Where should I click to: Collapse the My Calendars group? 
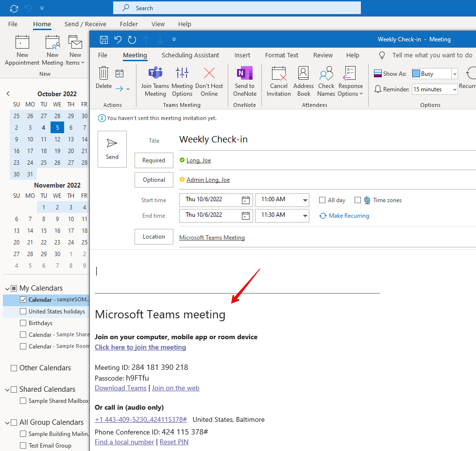[x=7, y=288]
